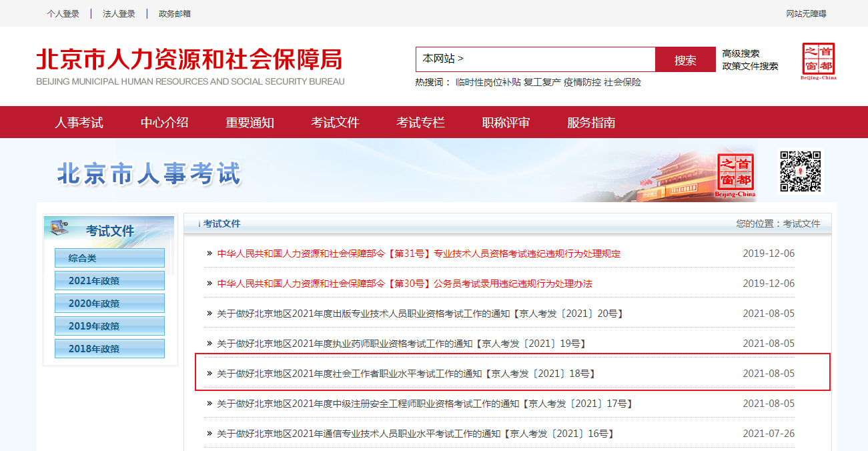Click the 首都之窗 logo on the banner
The width and height of the screenshot is (868, 451).
coord(735,175)
